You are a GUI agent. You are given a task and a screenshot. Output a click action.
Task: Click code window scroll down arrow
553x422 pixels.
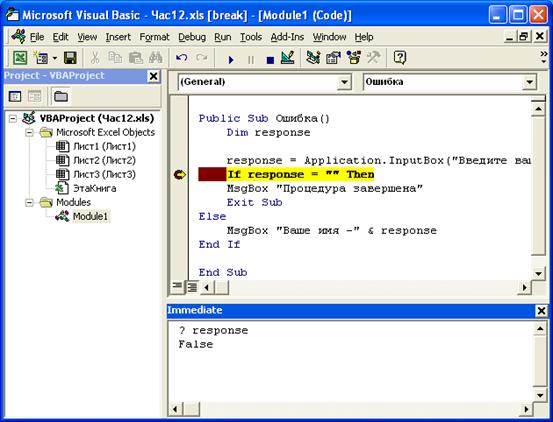(x=539, y=273)
